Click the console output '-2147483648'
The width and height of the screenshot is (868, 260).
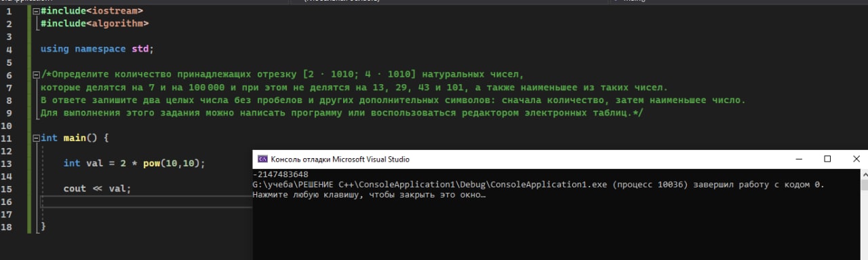coord(280,174)
